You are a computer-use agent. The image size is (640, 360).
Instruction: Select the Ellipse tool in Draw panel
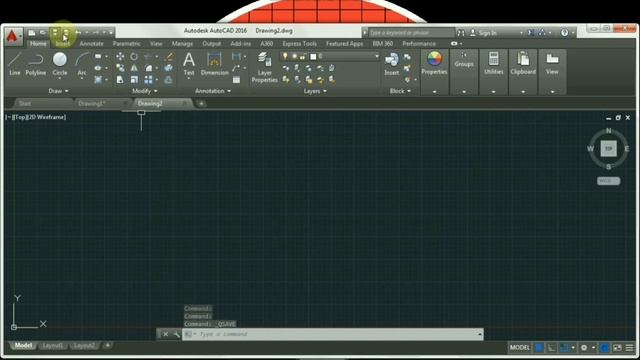pos(98,68)
